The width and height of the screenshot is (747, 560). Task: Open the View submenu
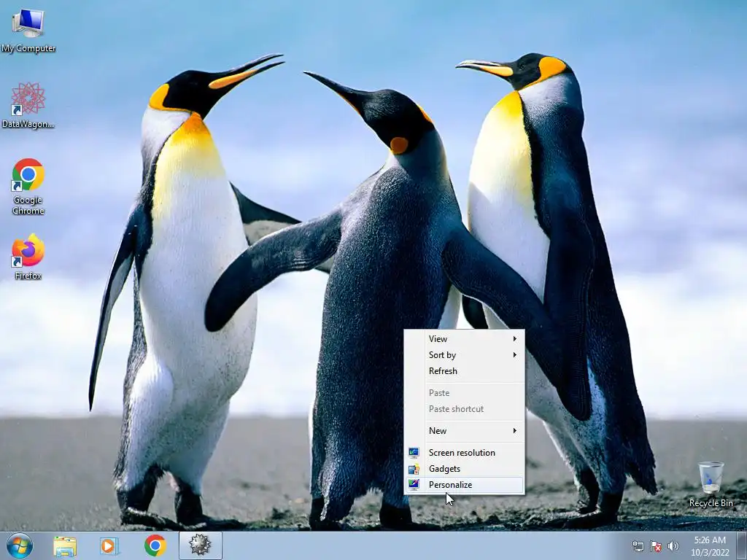[x=464, y=339]
